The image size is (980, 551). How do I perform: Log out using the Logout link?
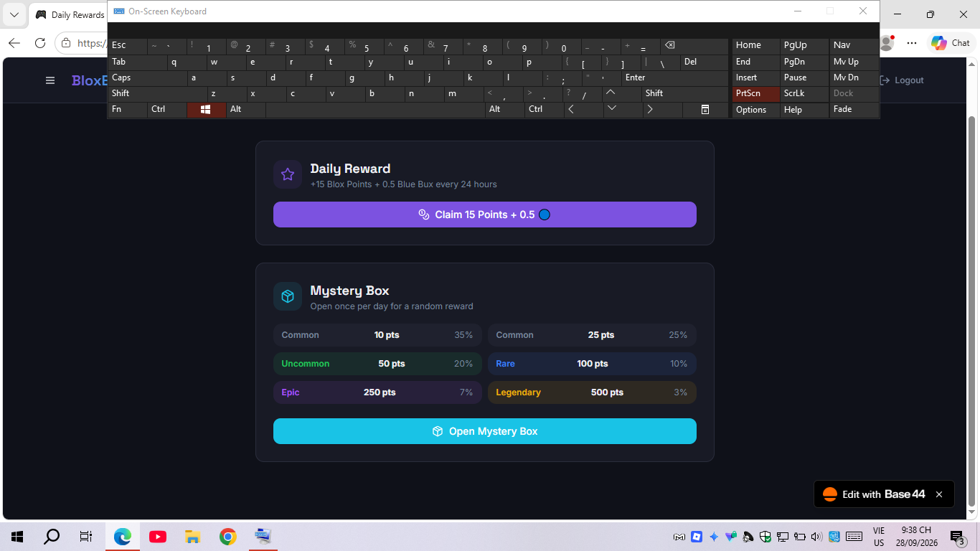(902, 80)
